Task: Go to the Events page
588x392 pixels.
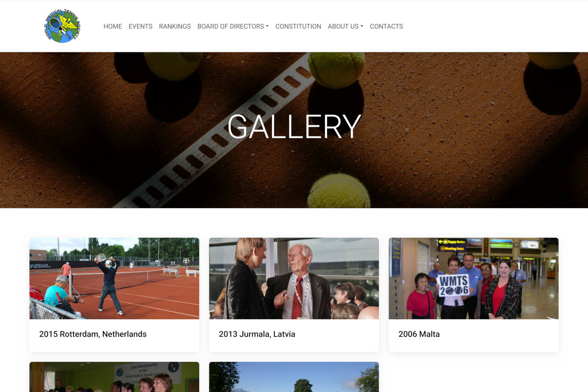Action: (140, 26)
